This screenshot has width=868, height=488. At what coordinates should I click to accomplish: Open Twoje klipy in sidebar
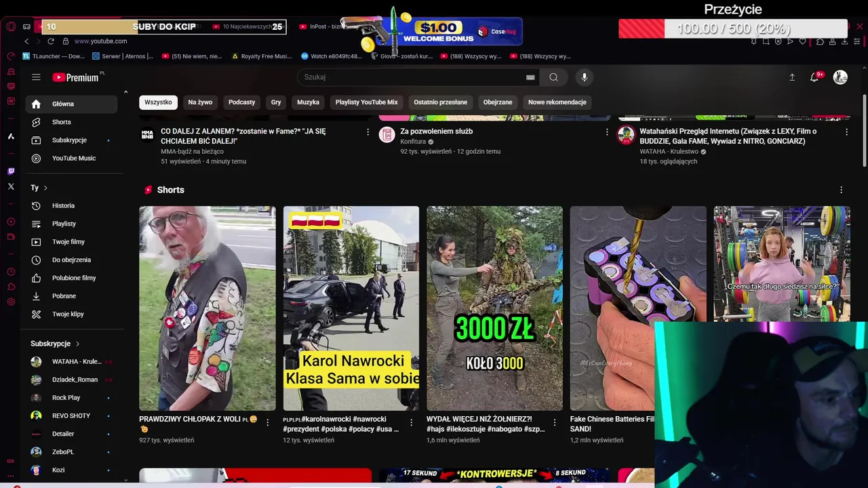pos(71,314)
